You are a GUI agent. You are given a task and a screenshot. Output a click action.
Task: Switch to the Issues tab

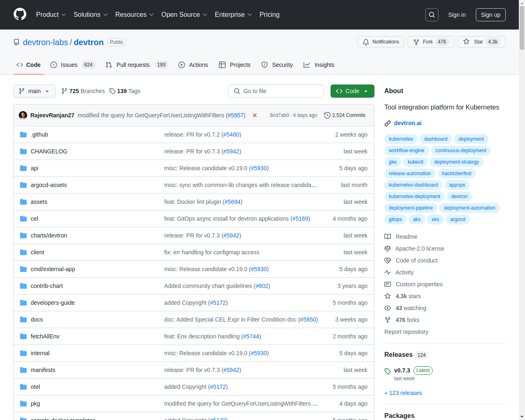point(73,65)
